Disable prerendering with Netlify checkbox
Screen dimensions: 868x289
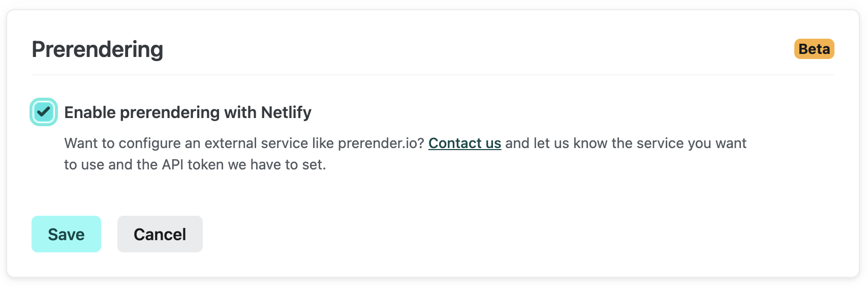coord(43,112)
